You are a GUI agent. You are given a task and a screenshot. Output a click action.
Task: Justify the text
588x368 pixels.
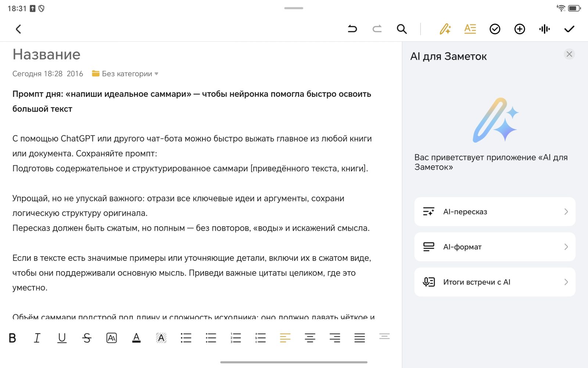360,338
